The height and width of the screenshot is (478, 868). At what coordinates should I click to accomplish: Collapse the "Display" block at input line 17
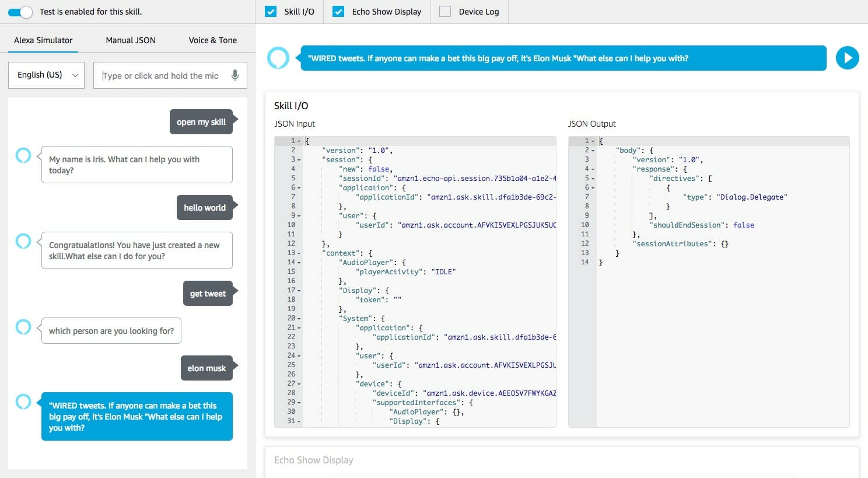[x=299, y=291]
